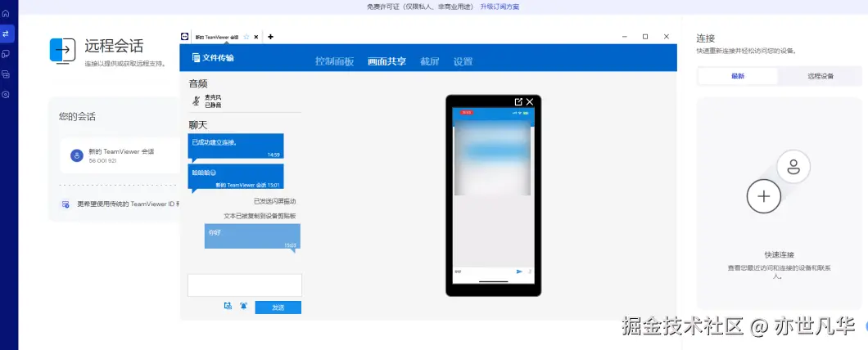
Task: Click the contact person circle icon
Action: pos(793,166)
